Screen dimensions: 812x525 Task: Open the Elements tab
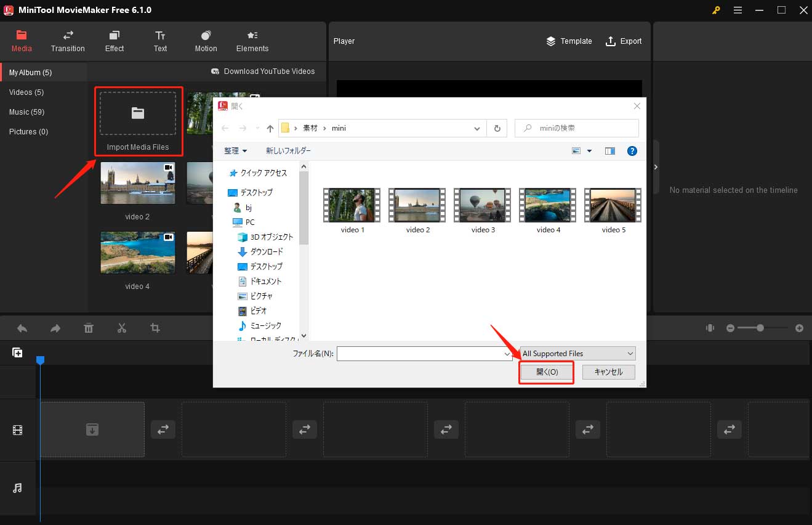click(x=252, y=41)
